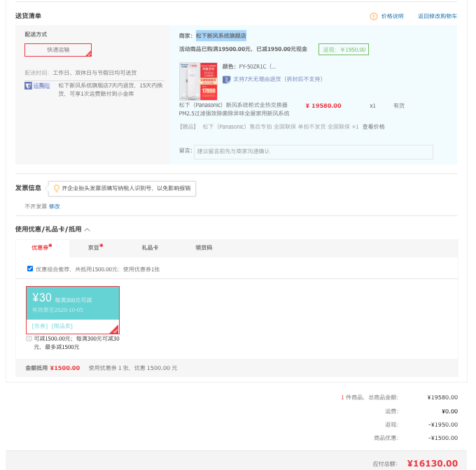Go back via 返回修改购物车 link
Viewport: 476px width, 470px height.
[437, 16]
